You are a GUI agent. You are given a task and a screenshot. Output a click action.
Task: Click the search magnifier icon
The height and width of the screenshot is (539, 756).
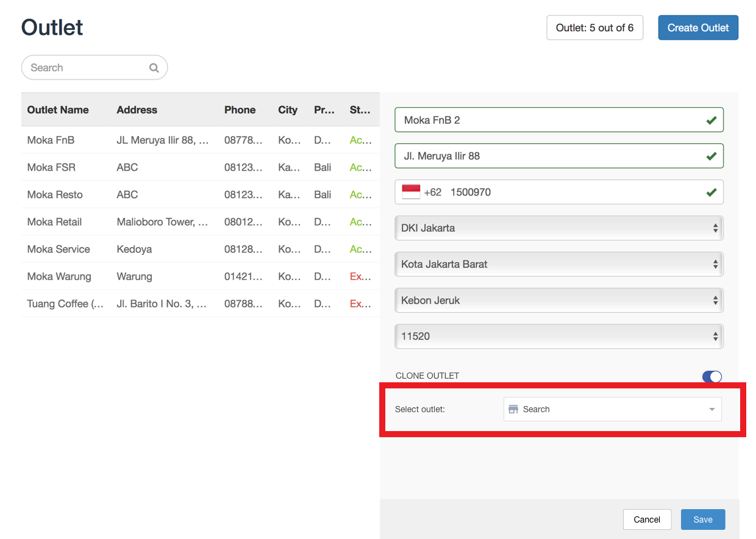tap(154, 68)
